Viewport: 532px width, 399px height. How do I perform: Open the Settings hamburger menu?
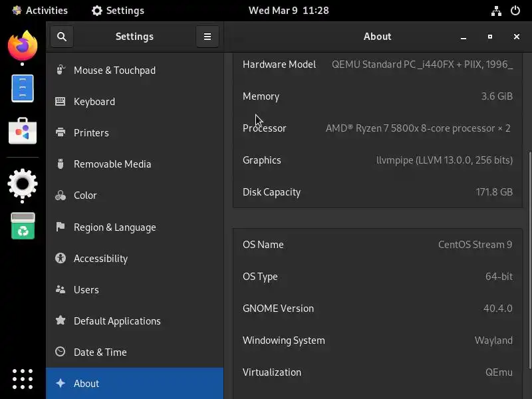207,37
